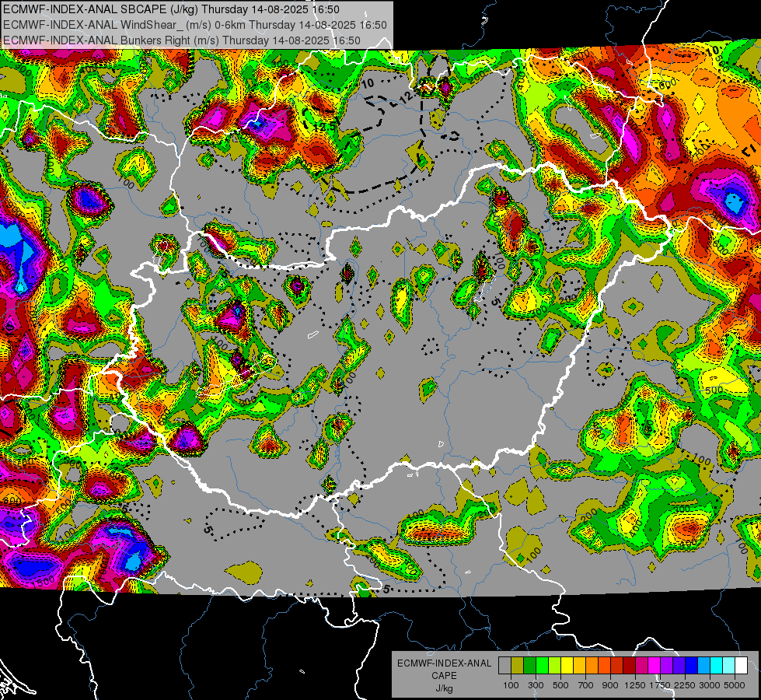Click the WindShear 0-6km title line
Screen dimensions: 761x700
(x=194, y=25)
